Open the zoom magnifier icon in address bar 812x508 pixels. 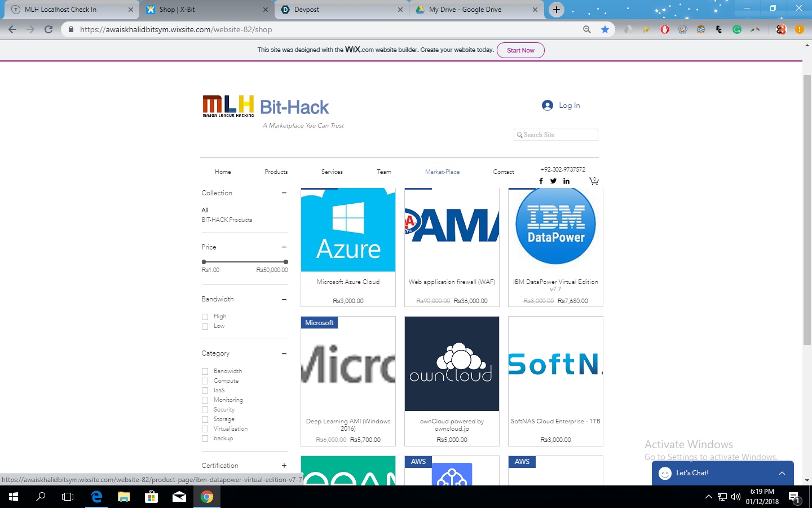tap(587, 29)
